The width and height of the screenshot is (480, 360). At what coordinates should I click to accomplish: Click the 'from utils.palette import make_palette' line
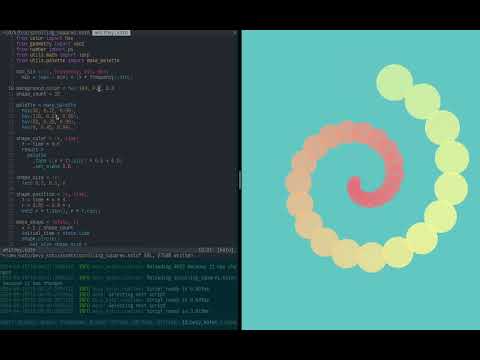(68, 60)
